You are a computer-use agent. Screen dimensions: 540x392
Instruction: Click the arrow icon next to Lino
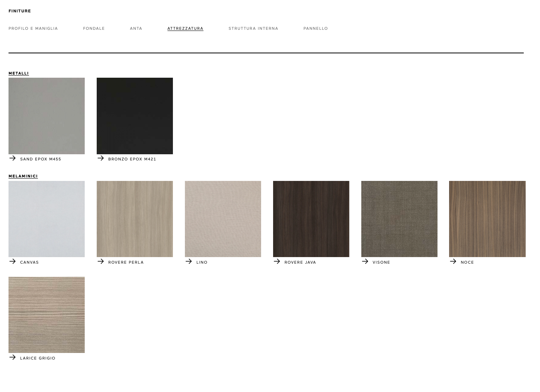189,261
